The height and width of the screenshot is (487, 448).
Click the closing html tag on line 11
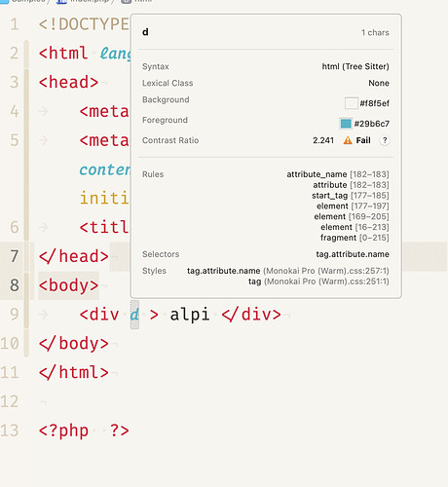pyautogui.click(x=74, y=372)
